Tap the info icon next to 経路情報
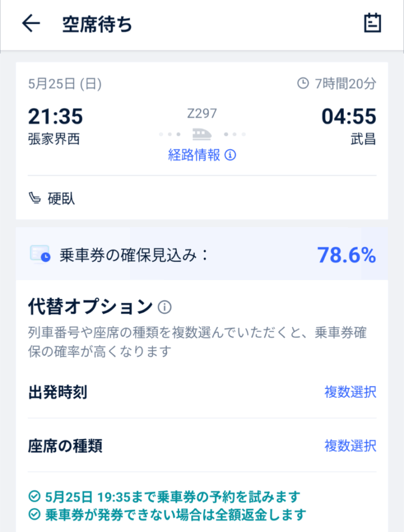This screenshot has width=404, height=532. (x=230, y=155)
